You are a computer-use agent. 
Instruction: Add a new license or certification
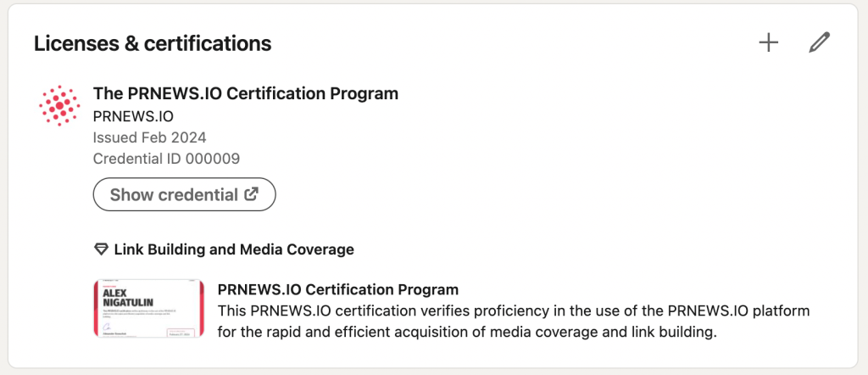tap(768, 42)
